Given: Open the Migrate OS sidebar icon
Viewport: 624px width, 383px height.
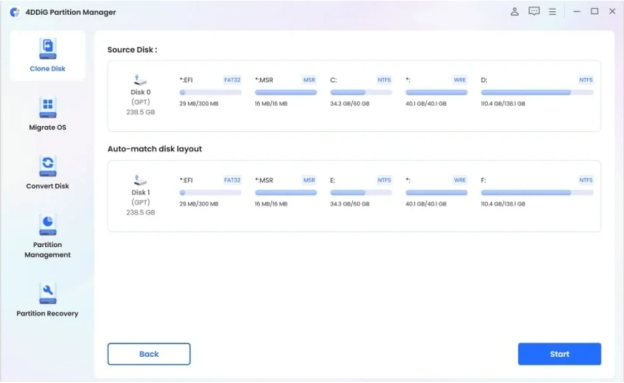Looking at the screenshot, I should [47, 107].
